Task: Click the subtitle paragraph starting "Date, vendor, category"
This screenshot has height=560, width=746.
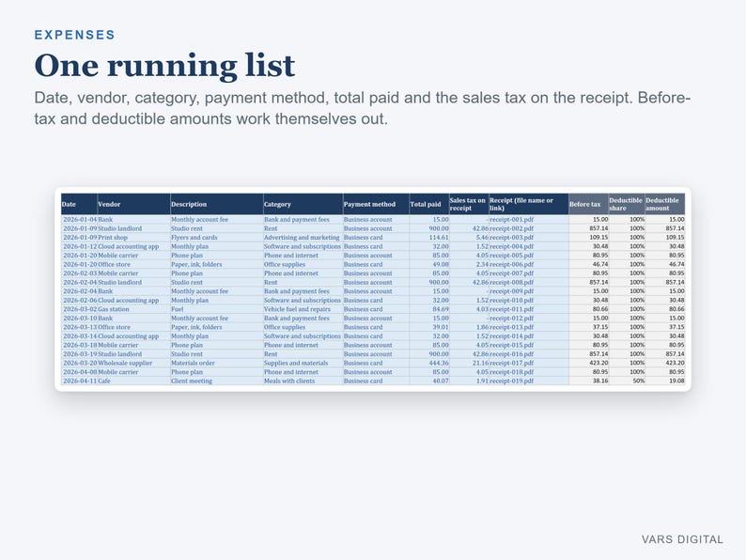Action: click(x=363, y=108)
